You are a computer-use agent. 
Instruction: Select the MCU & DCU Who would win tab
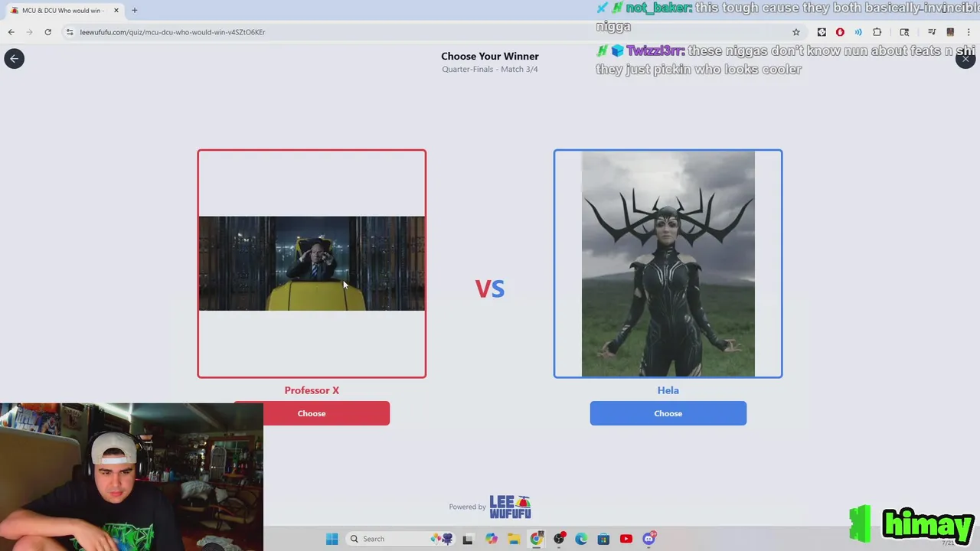(x=65, y=11)
